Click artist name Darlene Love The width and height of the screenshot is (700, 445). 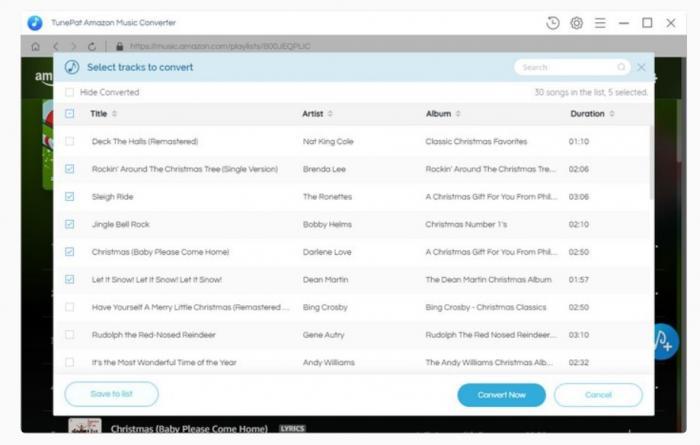(327, 252)
